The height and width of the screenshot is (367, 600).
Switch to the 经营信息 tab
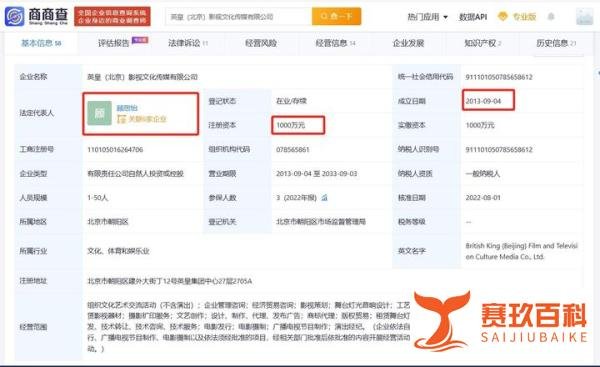335,43
